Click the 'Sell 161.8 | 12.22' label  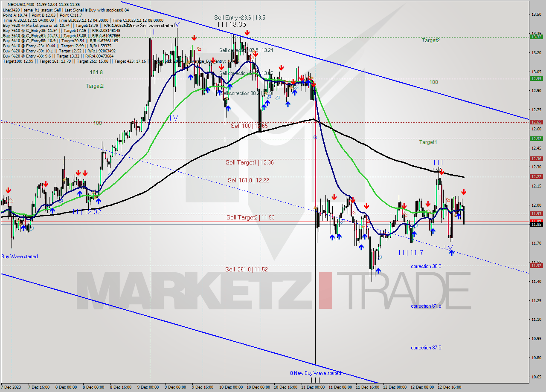248,180
